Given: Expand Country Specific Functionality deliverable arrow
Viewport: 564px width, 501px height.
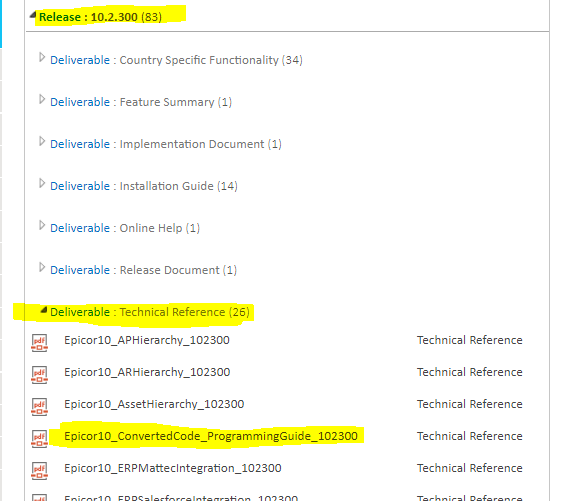Looking at the screenshot, I should coord(42,57).
